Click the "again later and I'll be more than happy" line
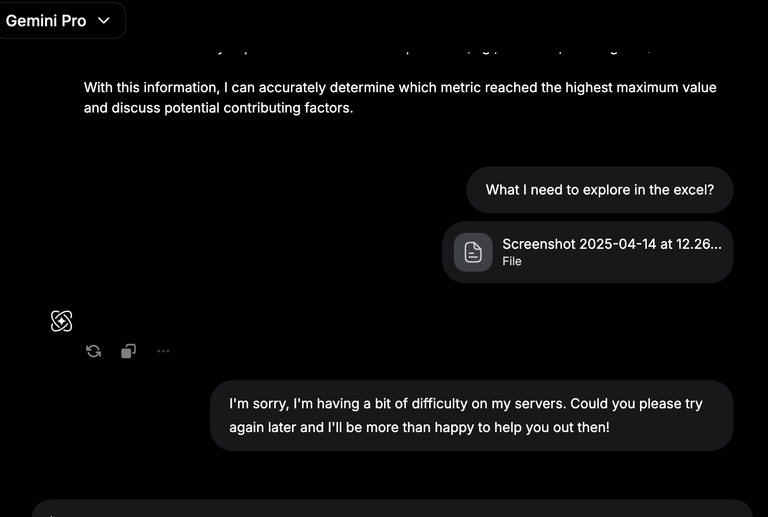Viewport: 768px width, 517px height. coord(419,427)
